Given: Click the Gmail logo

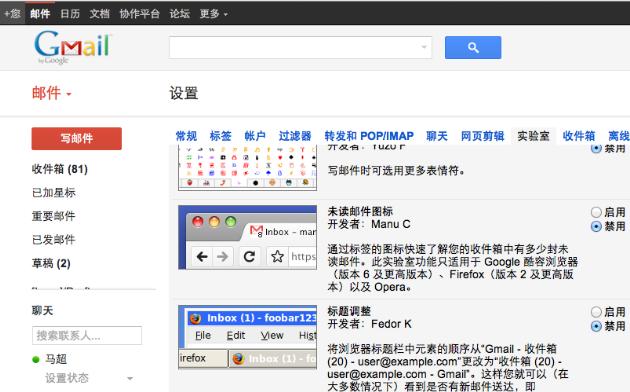Looking at the screenshot, I should (x=72, y=47).
